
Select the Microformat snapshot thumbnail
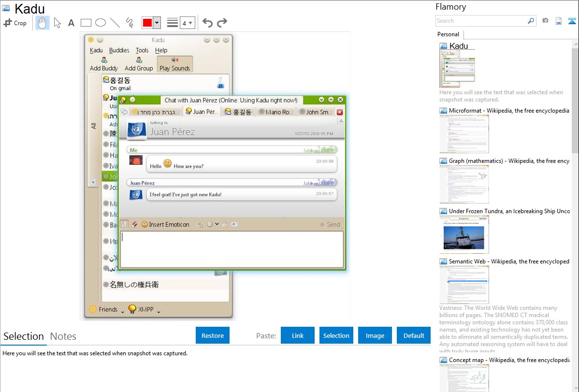464,134
